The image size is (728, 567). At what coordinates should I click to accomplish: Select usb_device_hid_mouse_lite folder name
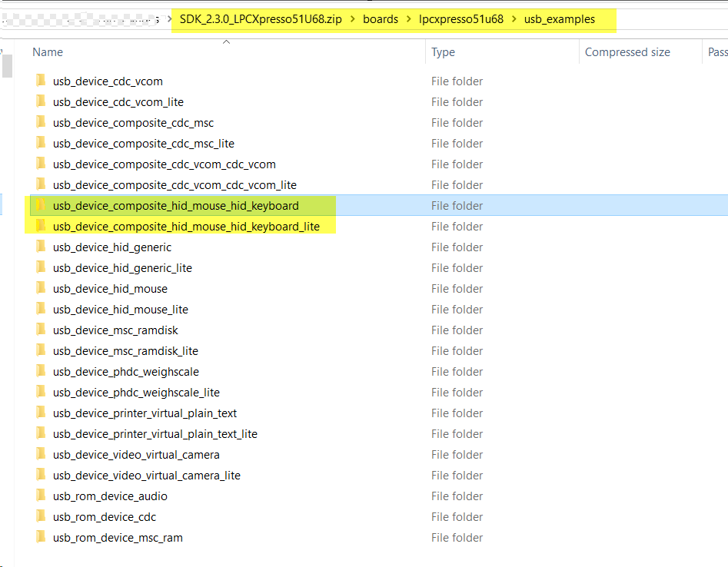tap(120, 310)
